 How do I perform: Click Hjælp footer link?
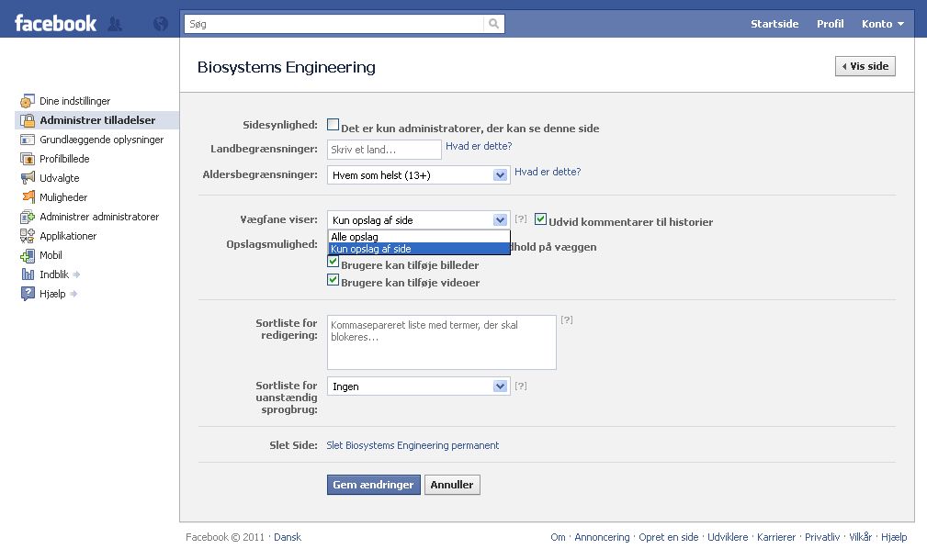(894, 537)
